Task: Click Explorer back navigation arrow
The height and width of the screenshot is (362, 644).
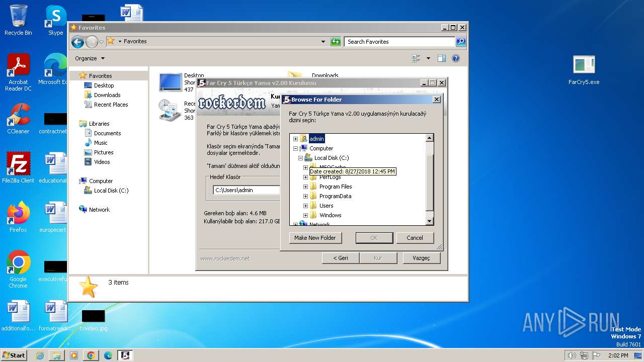Action: click(x=77, y=42)
